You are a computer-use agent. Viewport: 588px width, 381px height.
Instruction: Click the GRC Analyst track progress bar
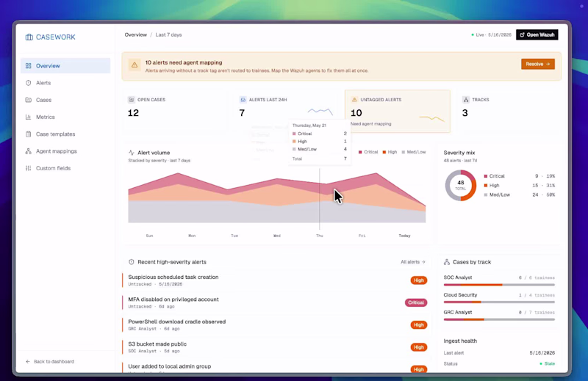point(499,319)
